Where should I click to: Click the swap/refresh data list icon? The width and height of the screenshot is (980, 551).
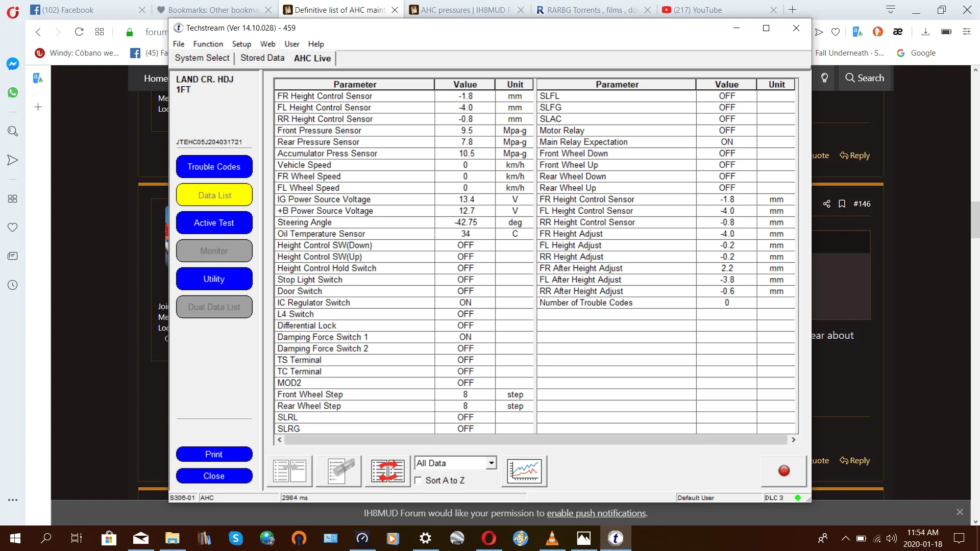(x=388, y=471)
